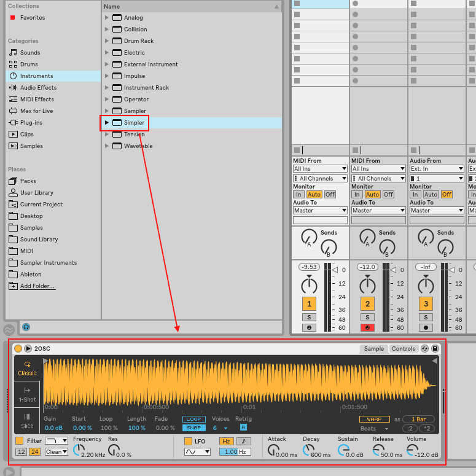
Task: Click the hot-swap icon beside the Controls tab
Action: (x=424, y=349)
